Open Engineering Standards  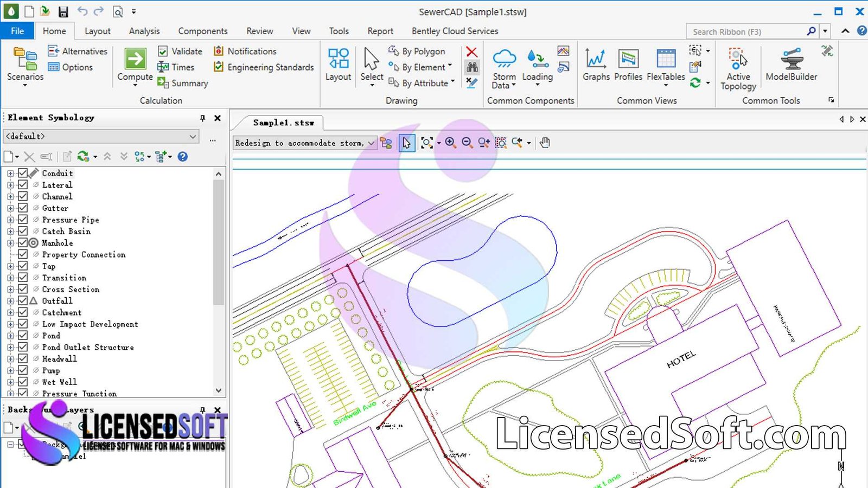pos(264,67)
